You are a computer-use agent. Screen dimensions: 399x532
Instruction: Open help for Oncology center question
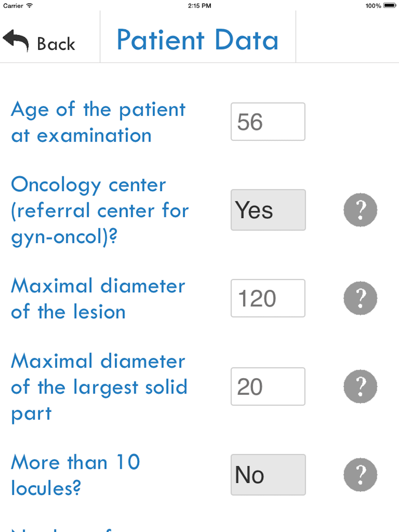click(360, 210)
